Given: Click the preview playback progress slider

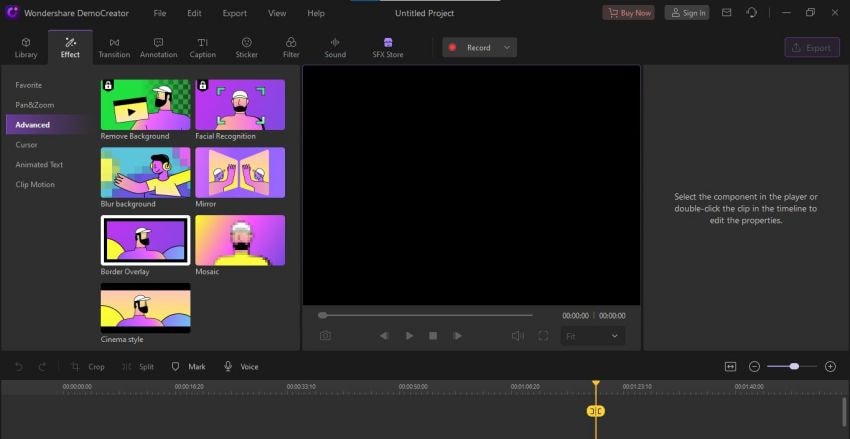Looking at the screenshot, I should click(426, 315).
